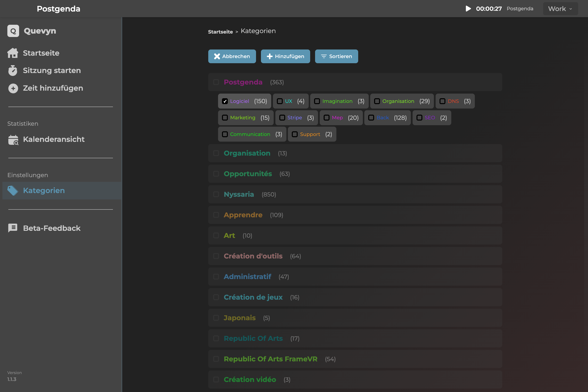Expand the Republic Of Arts FrameVR category
Image resolution: width=588 pixels, height=392 pixels.
tap(355, 359)
